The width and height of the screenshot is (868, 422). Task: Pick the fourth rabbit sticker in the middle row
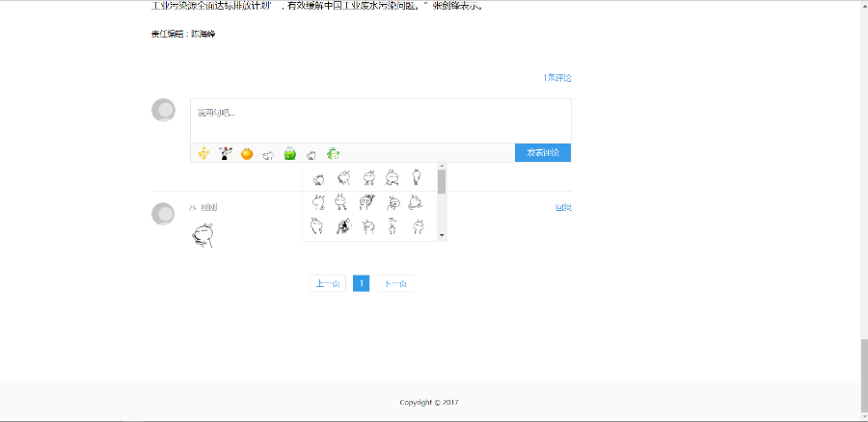tap(393, 203)
